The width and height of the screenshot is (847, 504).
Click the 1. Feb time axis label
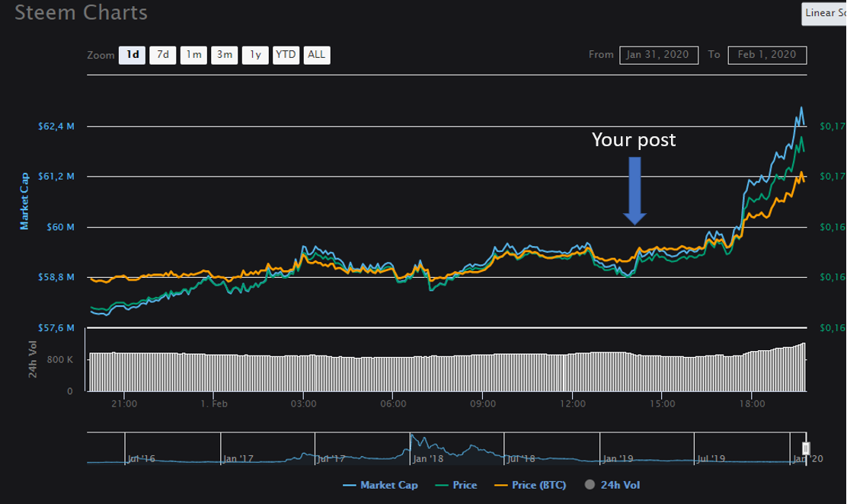pyautogui.click(x=214, y=404)
